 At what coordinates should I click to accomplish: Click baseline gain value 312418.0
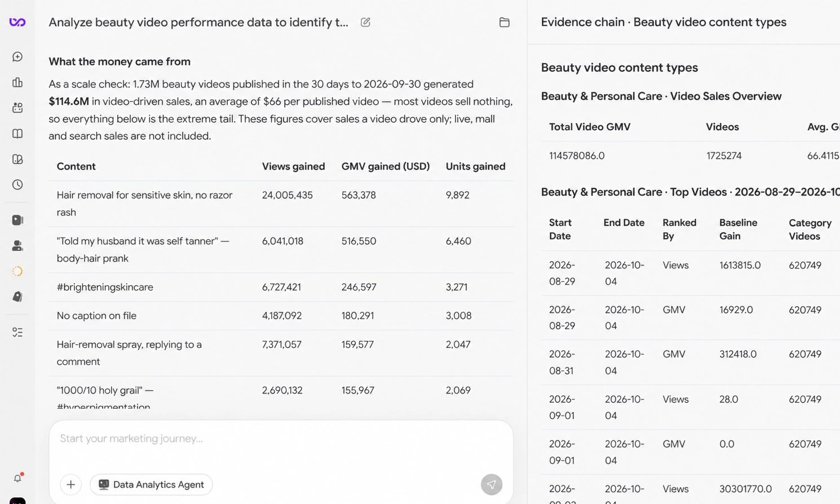point(738,354)
